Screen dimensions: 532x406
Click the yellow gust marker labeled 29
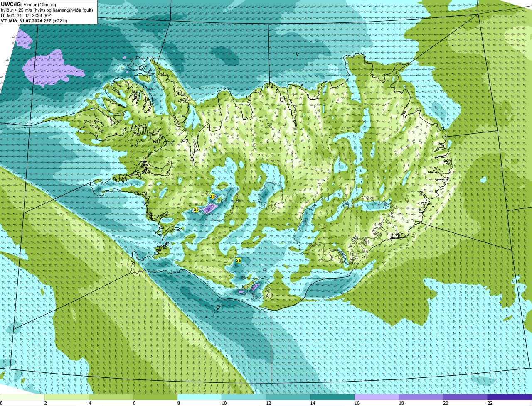pyautogui.click(x=196, y=210)
